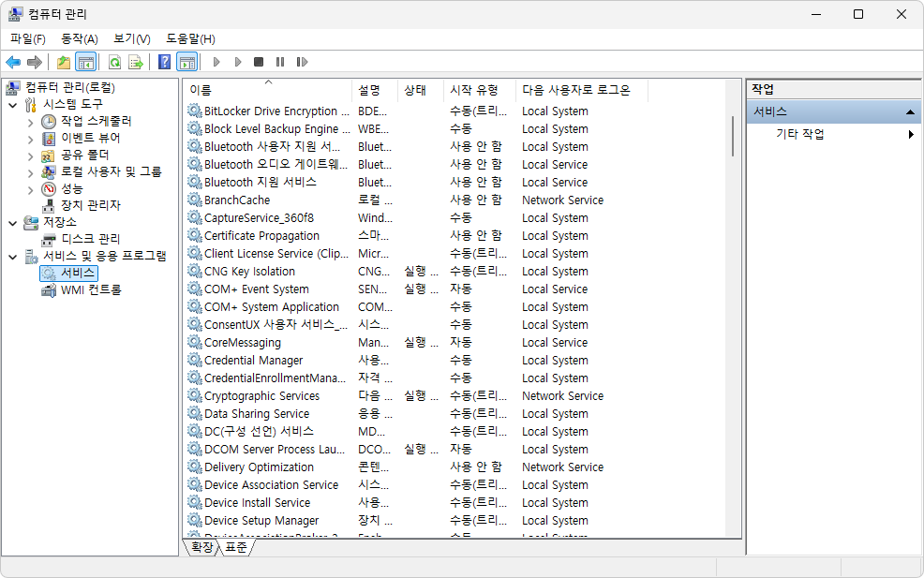
Task: Open the Help question mark icon
Action: 165,62
